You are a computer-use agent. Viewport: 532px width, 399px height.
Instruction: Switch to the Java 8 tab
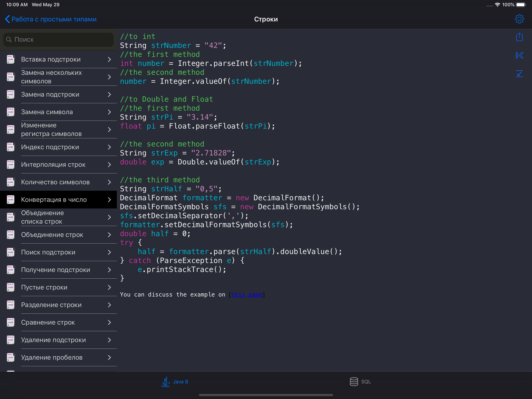point(180,382)
